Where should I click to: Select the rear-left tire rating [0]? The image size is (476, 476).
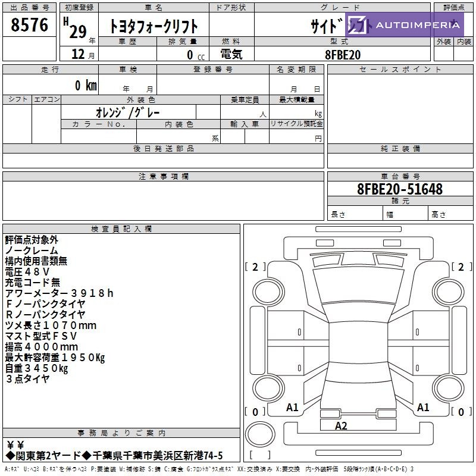255,412
